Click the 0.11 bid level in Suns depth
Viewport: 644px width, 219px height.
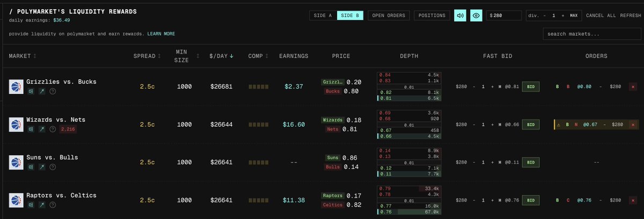(409, 174)
